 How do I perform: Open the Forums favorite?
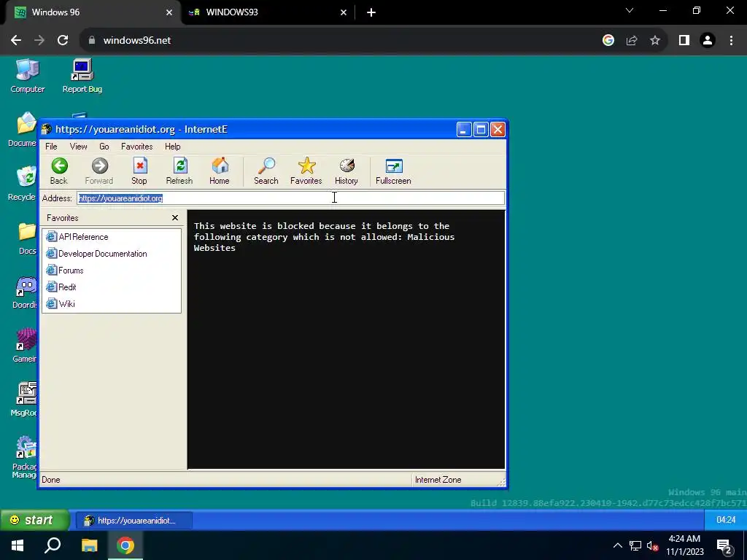click(x=65, y=270)
